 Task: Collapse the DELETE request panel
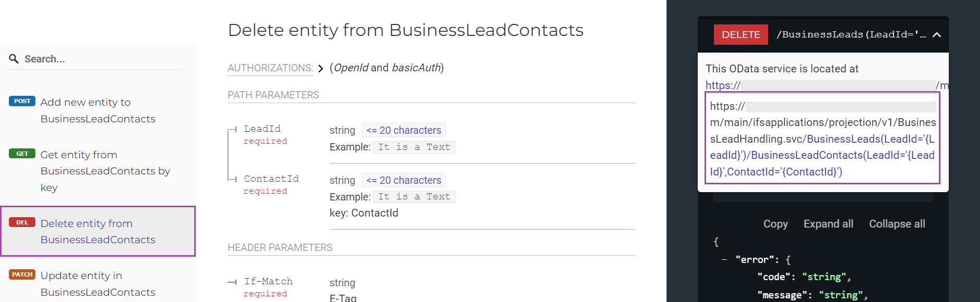[937, 34]
